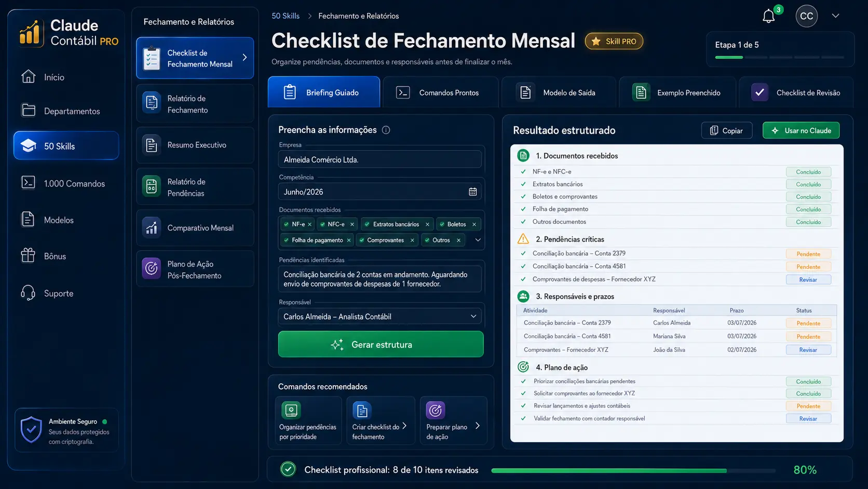Open the Checklist de Revisão tab

pyautogui.click(x=796, y=92)
